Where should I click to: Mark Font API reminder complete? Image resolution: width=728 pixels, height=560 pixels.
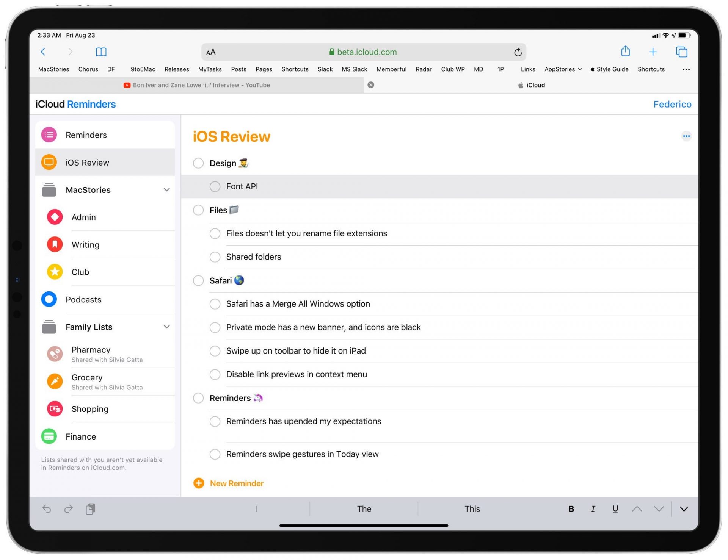215,187
